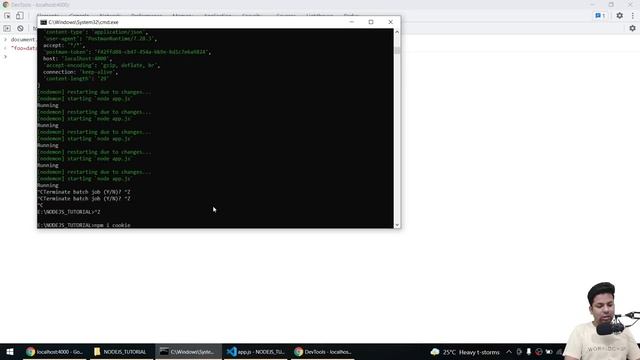Click the 'accept-encoding' gzip line
This screenshot has width=640, height=360.
[x=101, y=65]
